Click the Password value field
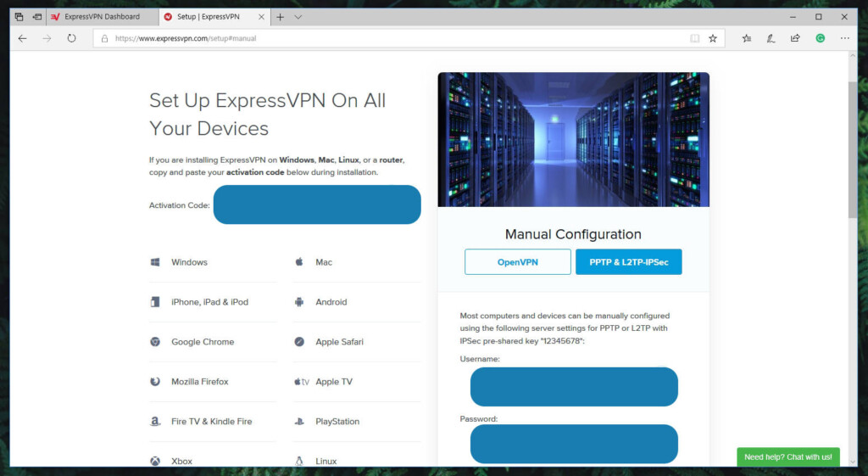Viewport: 868px width, 476px height. pyautogui.click(x=574, y=444)
